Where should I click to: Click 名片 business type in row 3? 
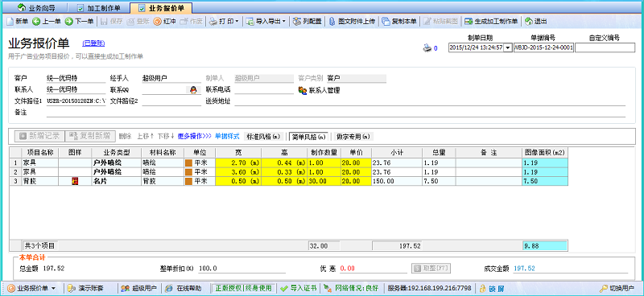[x=117, y=181]
